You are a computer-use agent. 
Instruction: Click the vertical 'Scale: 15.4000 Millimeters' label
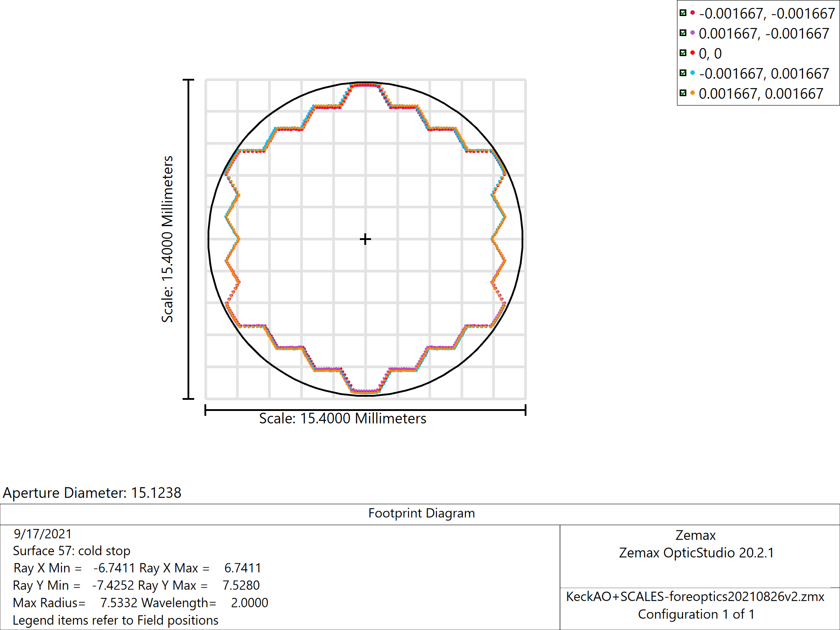tap(167, 239)
